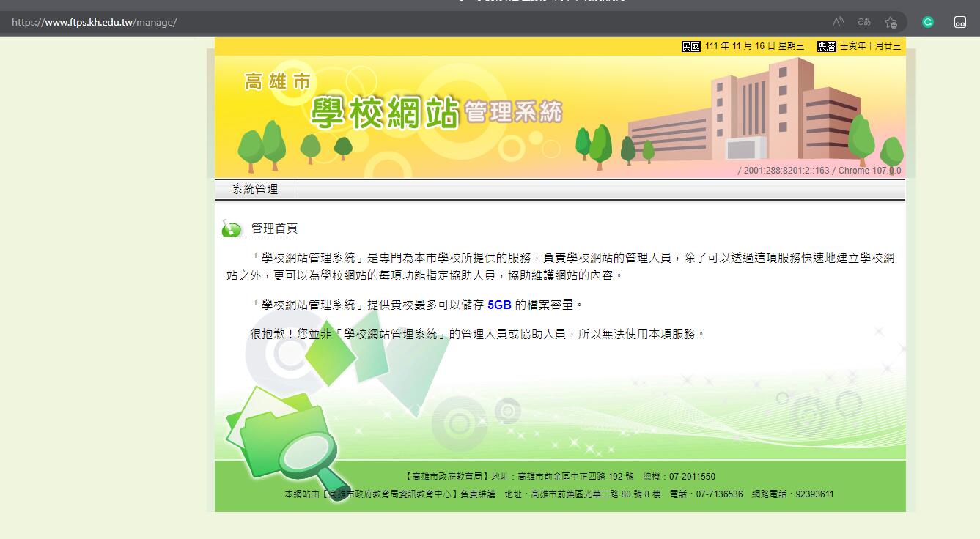Add page to favorites star icon
The image size is (980, 539).
point(891,22)
